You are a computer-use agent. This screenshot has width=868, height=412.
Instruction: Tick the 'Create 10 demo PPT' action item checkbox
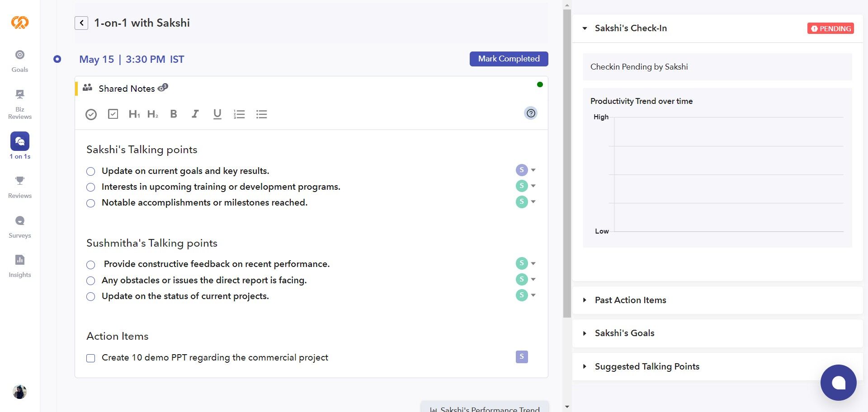point(91,358)
